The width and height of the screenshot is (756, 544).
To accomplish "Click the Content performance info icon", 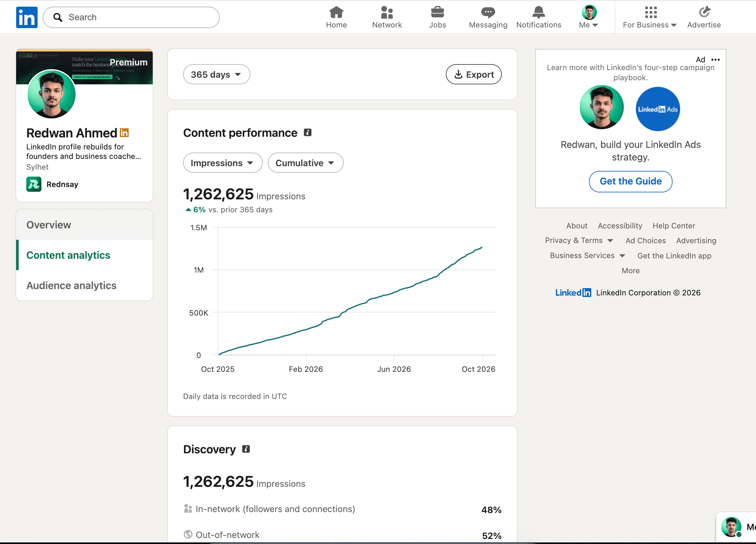I will tap(308, 133).
